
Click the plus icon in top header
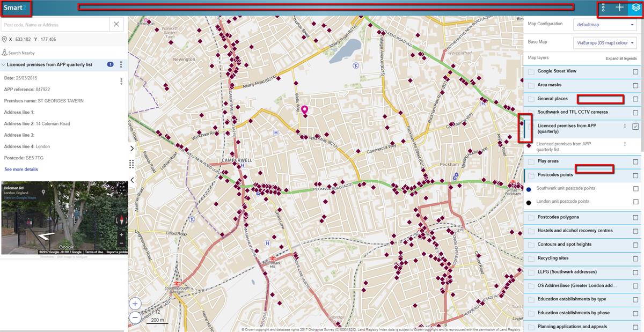[620, 8]
